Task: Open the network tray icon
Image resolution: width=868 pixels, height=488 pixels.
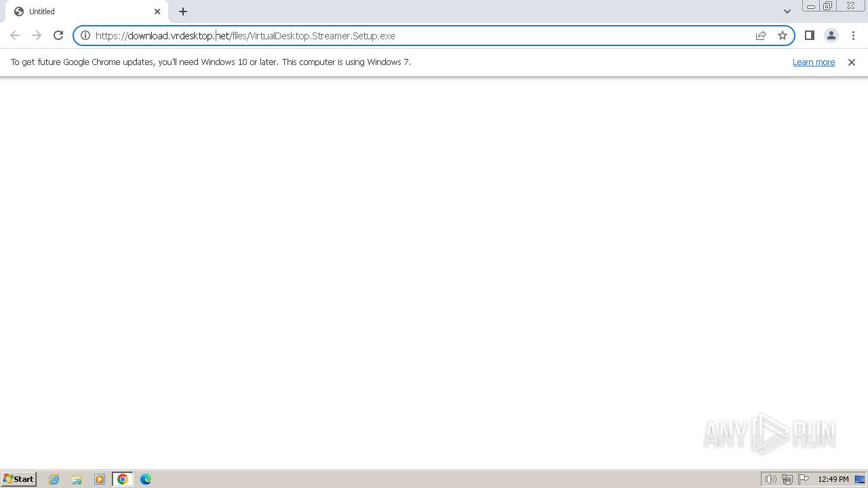Action: coord(787,479)
